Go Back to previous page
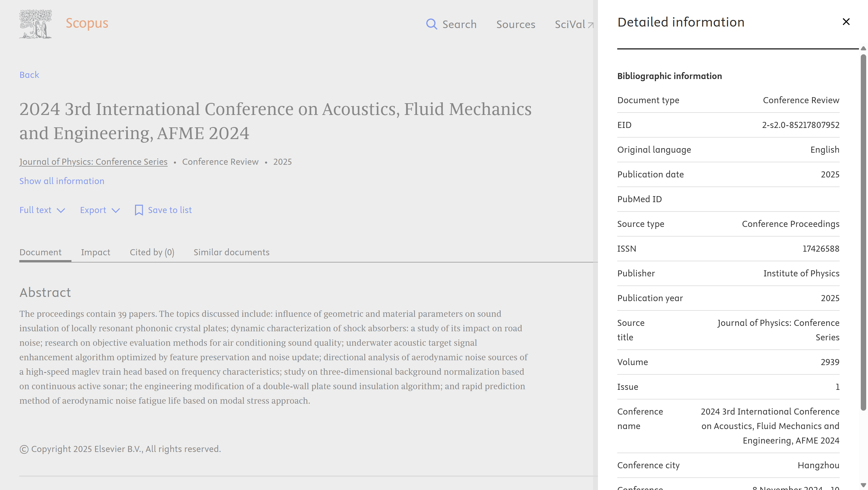This screenshot has width=868, height=490. [x=29, y=75]
